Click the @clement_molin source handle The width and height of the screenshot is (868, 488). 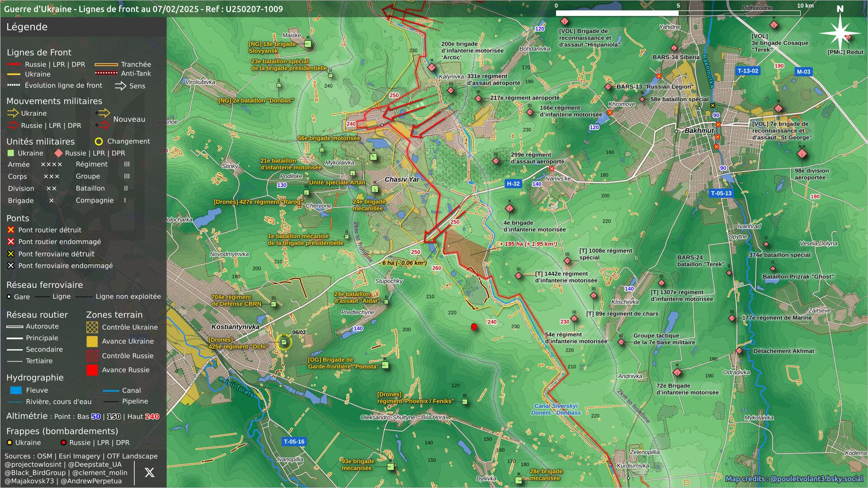click(x=100, y=473)
